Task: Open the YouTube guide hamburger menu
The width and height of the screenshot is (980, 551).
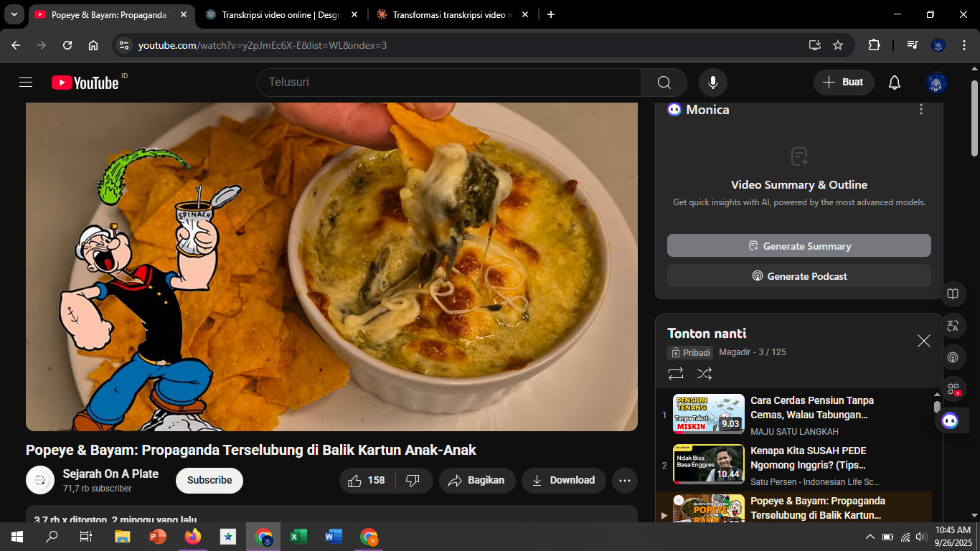Action: click(x=26, y=83)
